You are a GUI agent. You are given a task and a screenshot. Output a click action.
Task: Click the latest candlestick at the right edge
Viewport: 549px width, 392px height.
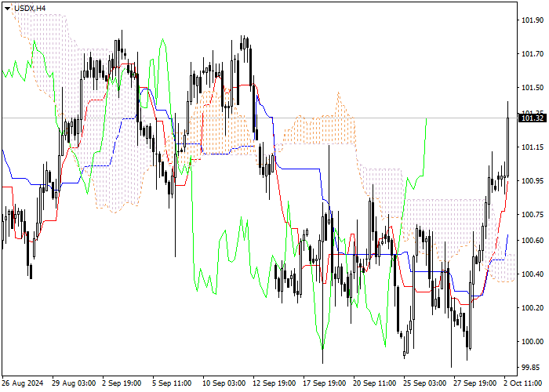click(x=507, y=147)
